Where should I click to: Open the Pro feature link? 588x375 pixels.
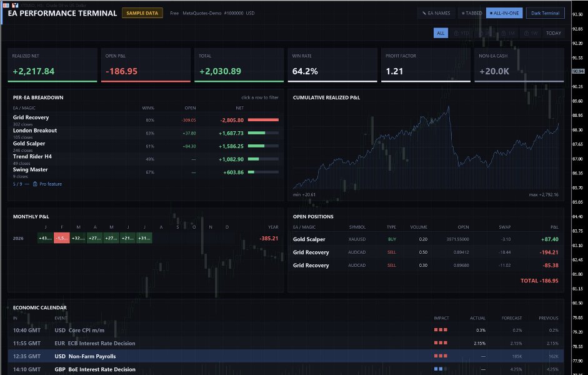(51, 184)
